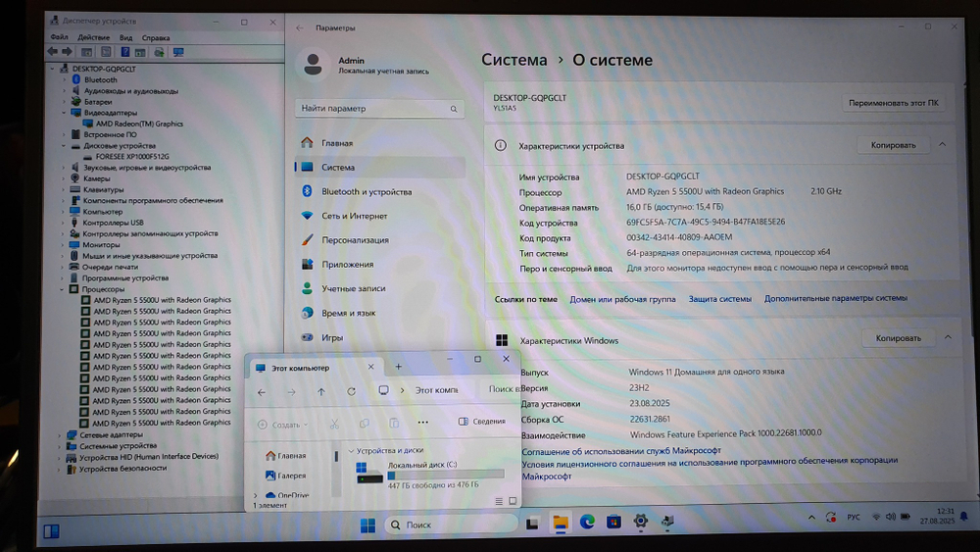Open the Действие menu in Device Manager
This screenshot has height=552, width=980.
94,37
